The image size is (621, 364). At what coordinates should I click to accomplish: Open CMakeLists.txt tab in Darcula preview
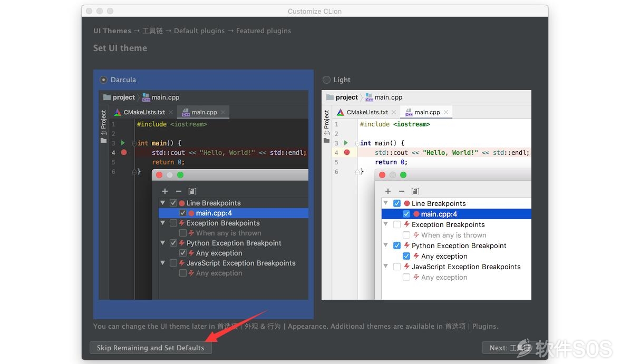(x=144, y=112)
